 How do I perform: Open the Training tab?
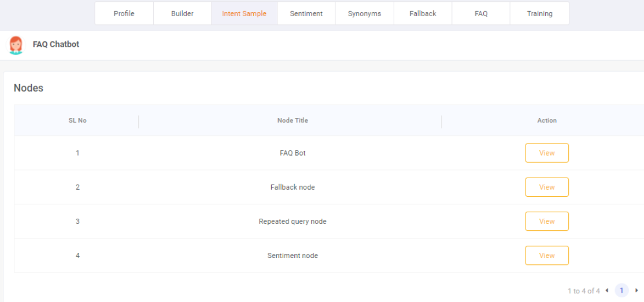point(540,13)
